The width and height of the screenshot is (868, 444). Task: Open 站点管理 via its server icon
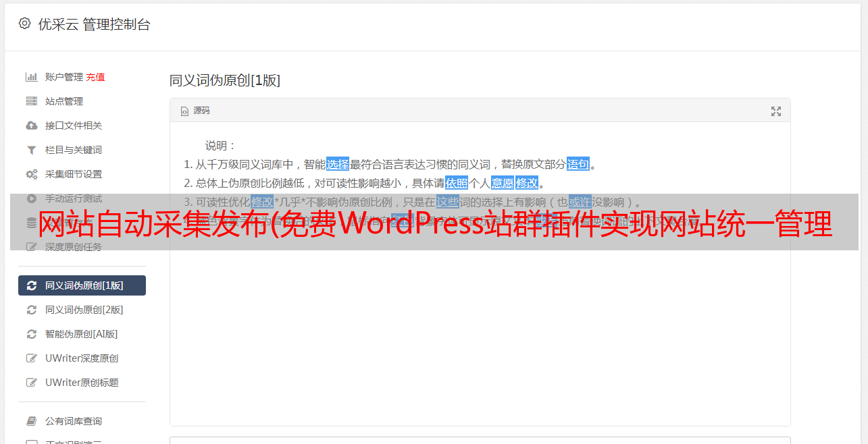[31, 101]
